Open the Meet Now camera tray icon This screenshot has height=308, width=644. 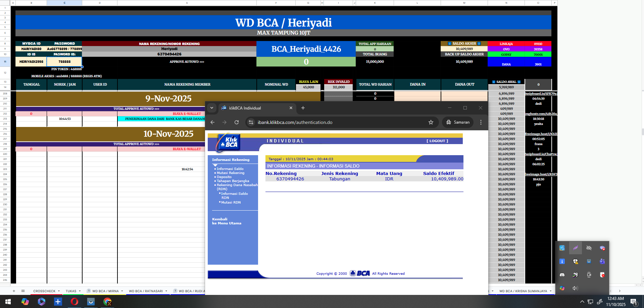click(x=589, y=275)
